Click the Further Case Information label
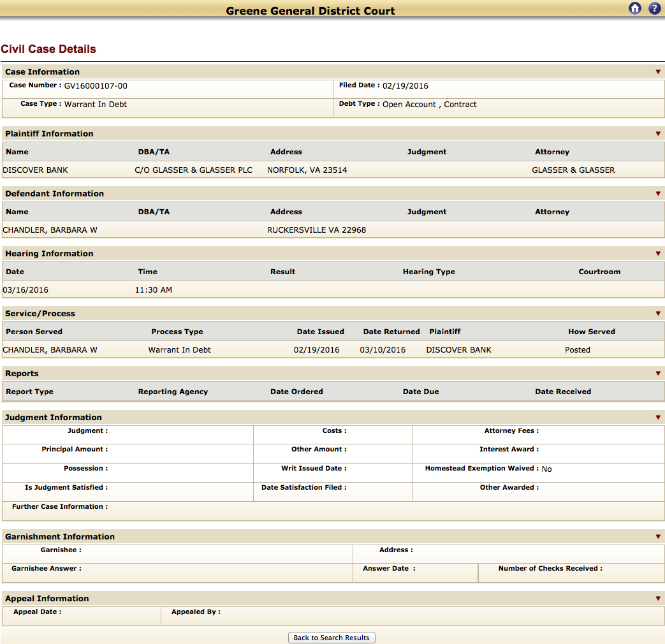 (x=60, y=506)
